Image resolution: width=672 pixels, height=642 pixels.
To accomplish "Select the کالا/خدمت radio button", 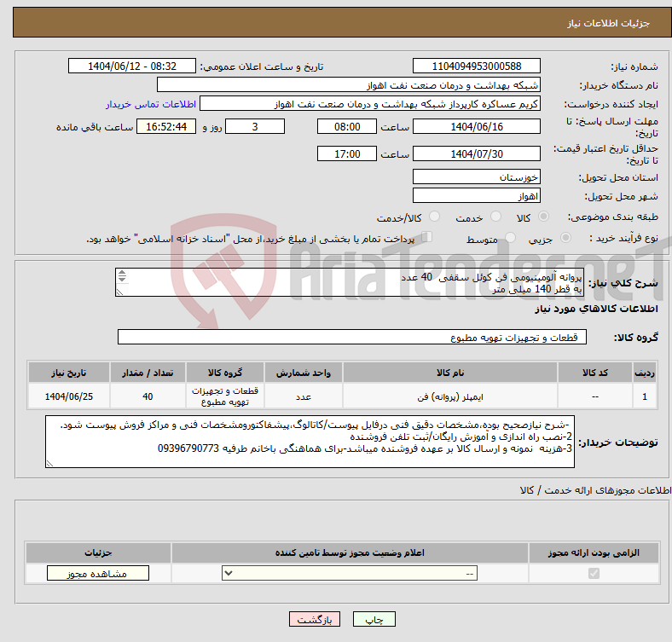I will 434,217.
